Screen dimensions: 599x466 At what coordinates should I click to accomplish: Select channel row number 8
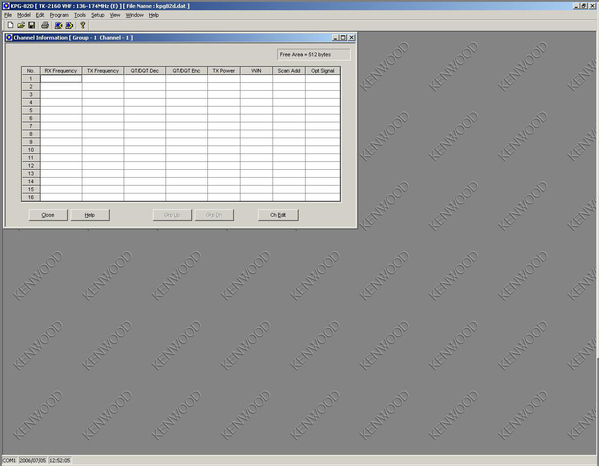click(x=31, y=134)
